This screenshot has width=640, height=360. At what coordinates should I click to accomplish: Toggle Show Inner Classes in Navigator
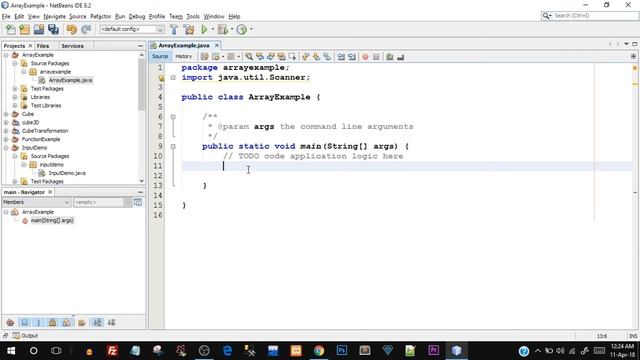(67, 323)
